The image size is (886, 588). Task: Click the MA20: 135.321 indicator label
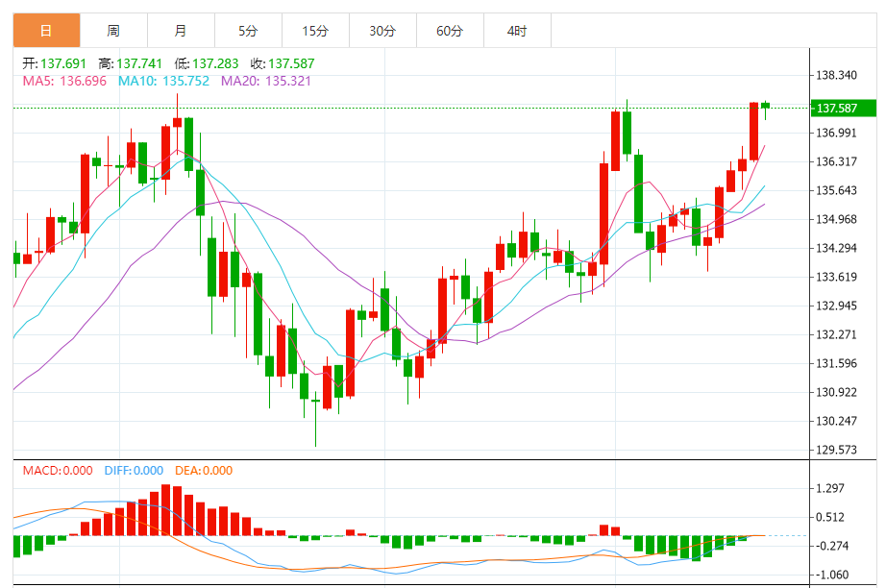(x=266, y=81)
